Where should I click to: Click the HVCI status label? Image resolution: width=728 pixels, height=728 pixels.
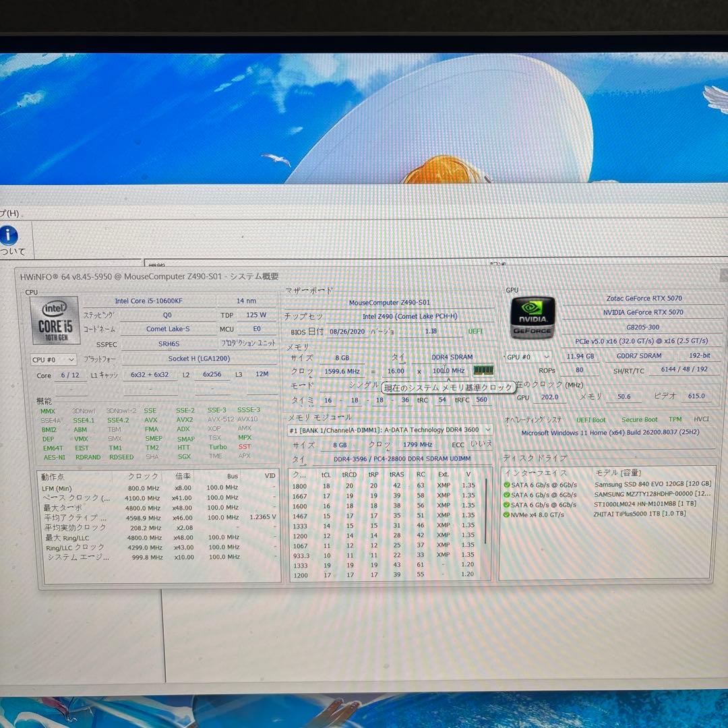701,419
